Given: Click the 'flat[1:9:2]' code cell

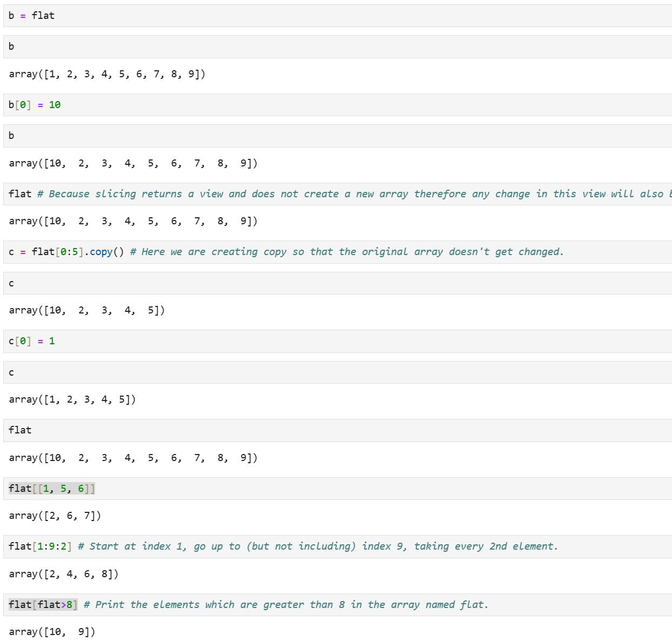Looking at the screenshot, I should click(x=324, y=546).
